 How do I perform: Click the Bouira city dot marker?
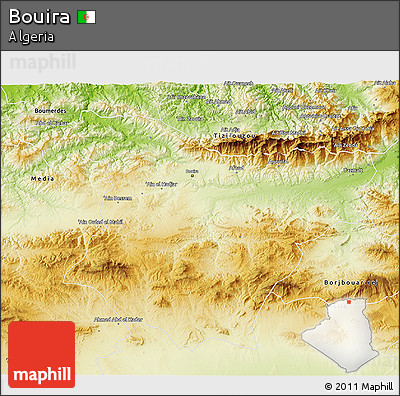(192, 175)
